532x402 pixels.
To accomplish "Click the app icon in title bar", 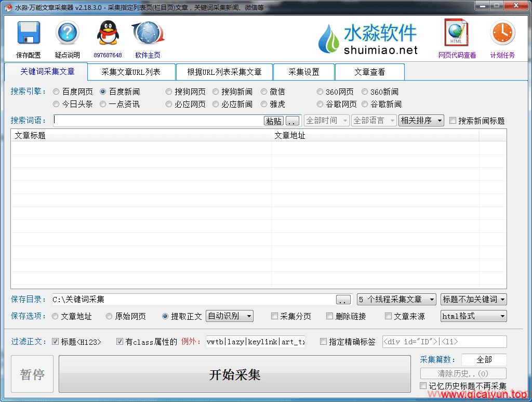I will (x=8, y=7).
